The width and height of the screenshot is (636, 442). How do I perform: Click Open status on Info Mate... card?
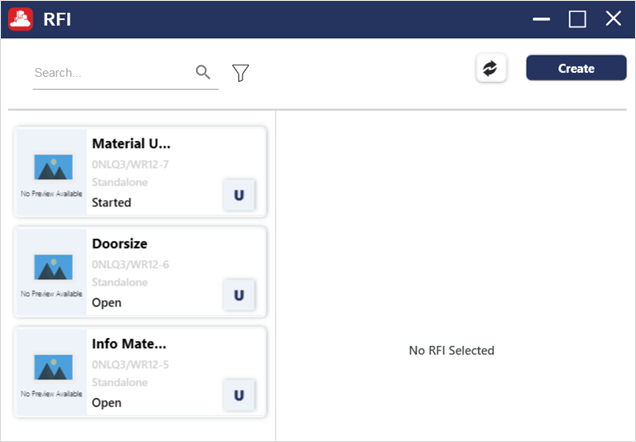(107, 403)
